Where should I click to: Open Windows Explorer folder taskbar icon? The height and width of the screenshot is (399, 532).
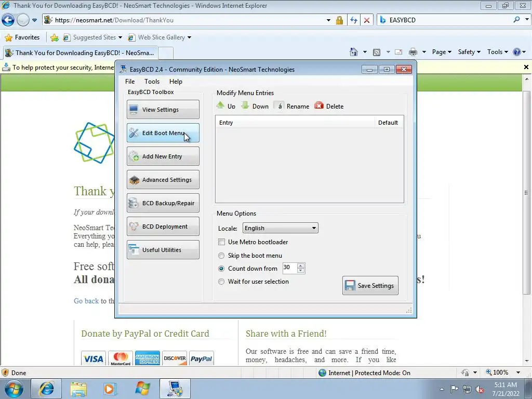(x=78, y=389)
